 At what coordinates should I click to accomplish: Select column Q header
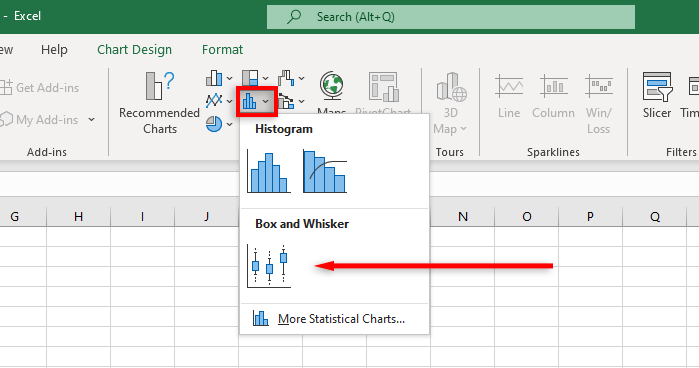(x=654, y=217)
